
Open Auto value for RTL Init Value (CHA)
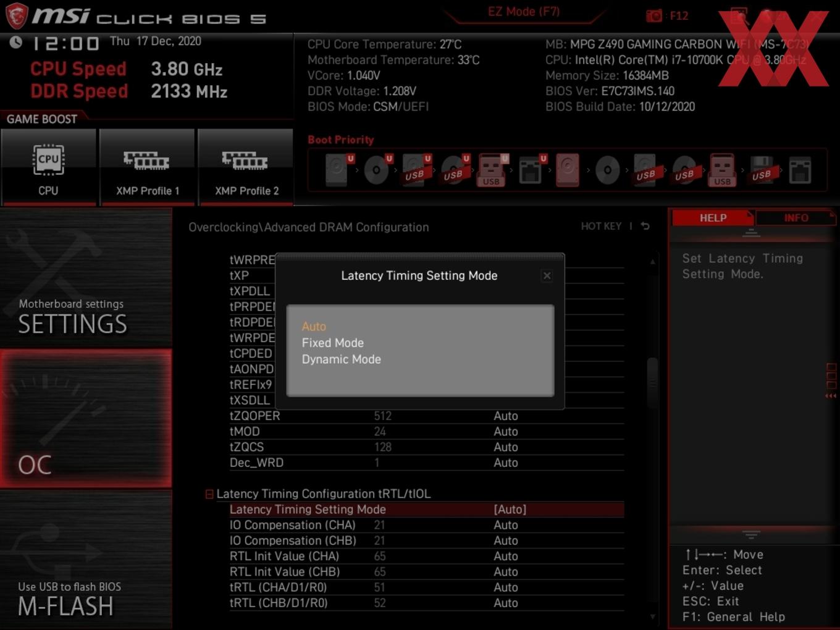point(506,556)
